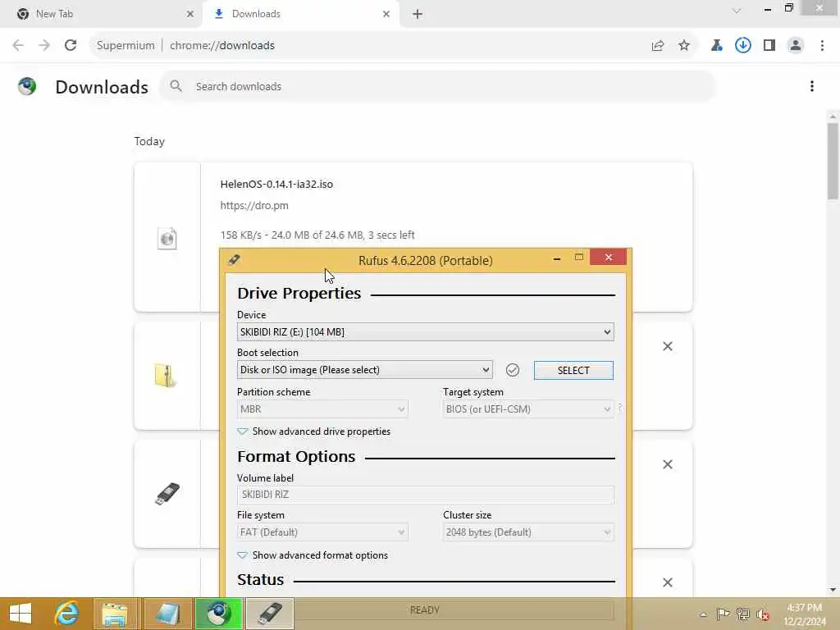This screenshot has width=840, height=630.
Task: Close the Downloads tab
Action: click(x=386, y=14)
